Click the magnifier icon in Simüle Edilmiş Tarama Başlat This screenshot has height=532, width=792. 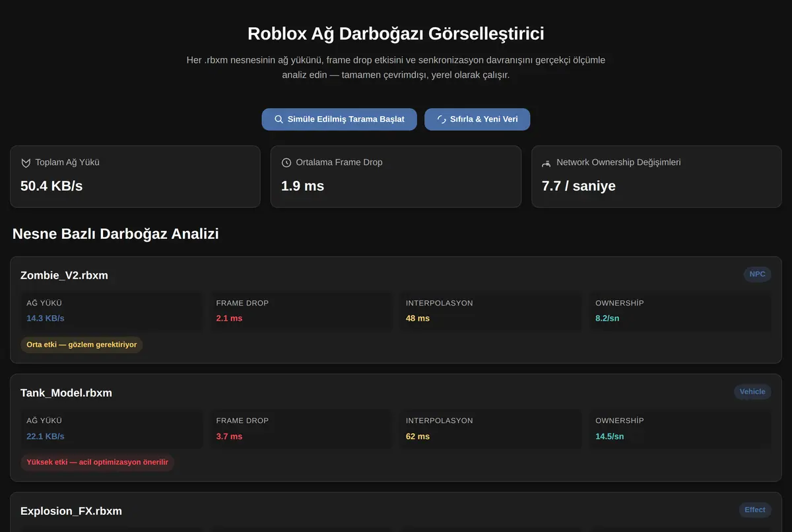(279, 119)
